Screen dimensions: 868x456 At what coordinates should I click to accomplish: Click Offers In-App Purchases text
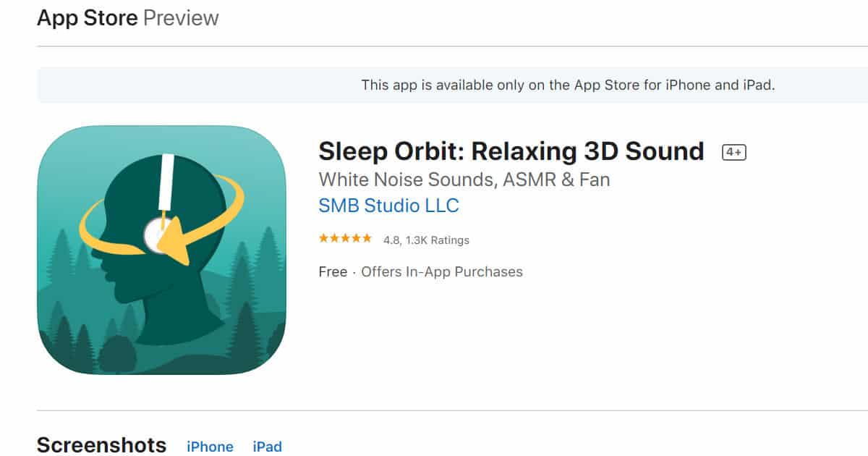441,272
